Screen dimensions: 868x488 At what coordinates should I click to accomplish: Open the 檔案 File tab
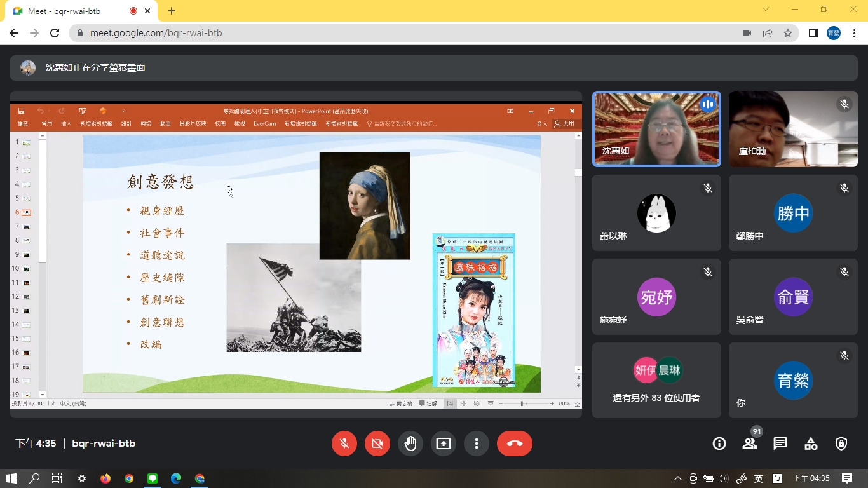23,123
